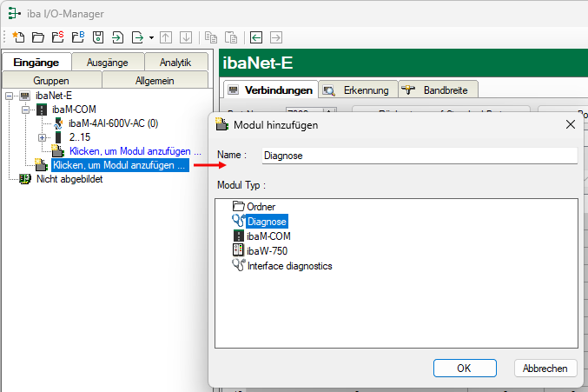This screenshot has width=588, height=392.
Task: Open the export toolbar dropdown arrow
Action: pos(151,38)
